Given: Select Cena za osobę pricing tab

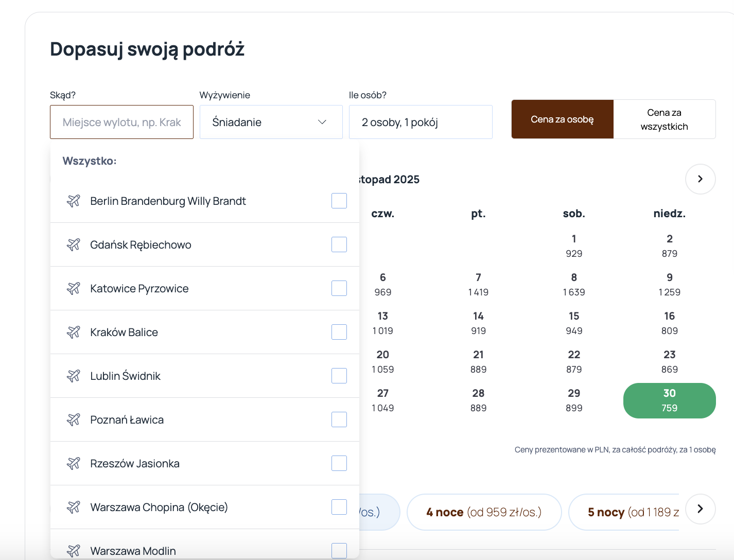Looking at the screenshot, I should (x=563, y=119).
